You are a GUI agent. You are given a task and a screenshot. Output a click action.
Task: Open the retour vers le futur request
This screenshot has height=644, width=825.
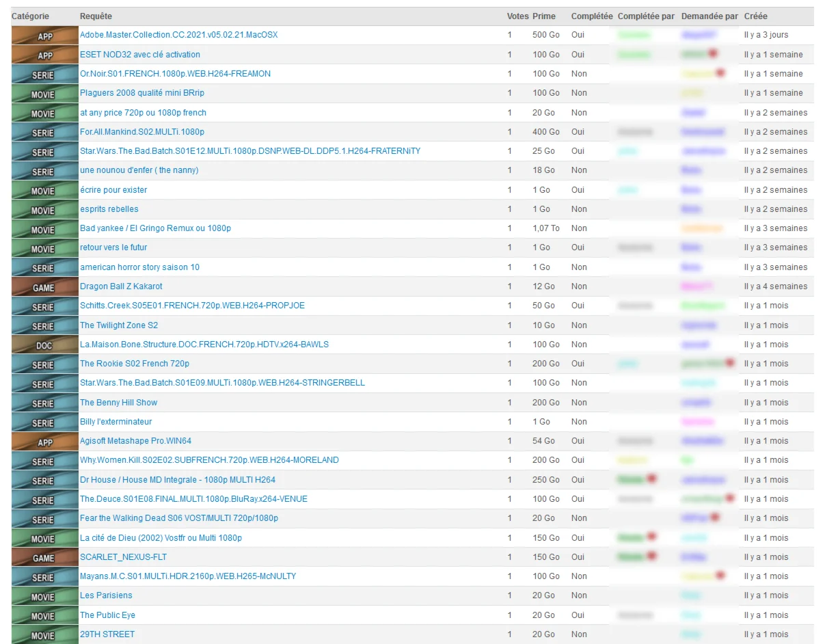click(113, 247)
